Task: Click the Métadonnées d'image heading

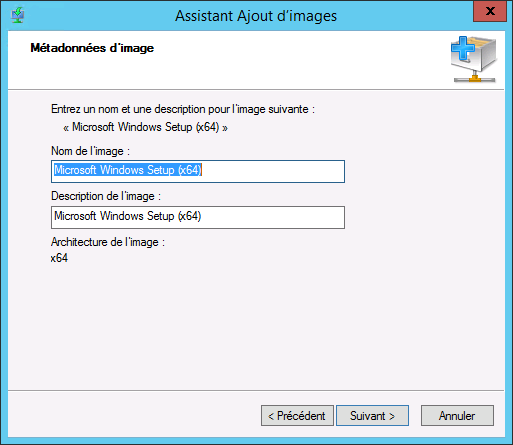Action: pyautogui.click(x=92, y=48)
